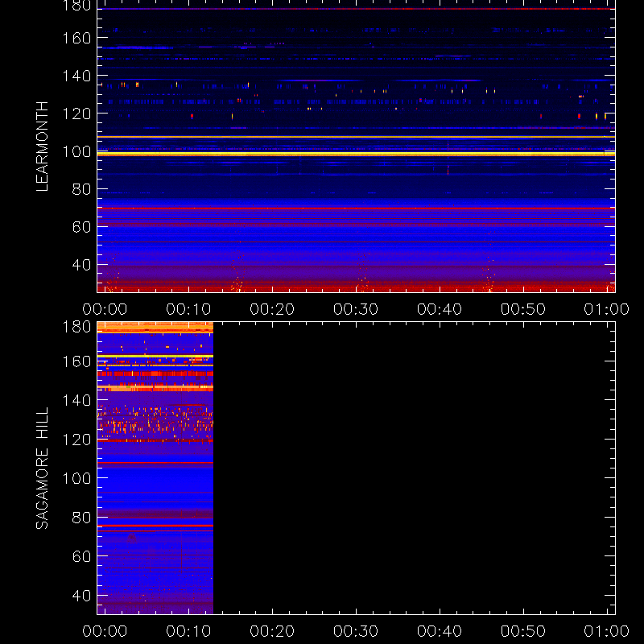Click 00:50 time label under Learmonth plot
The image size is (644, 644).
(x=522, y=309)
